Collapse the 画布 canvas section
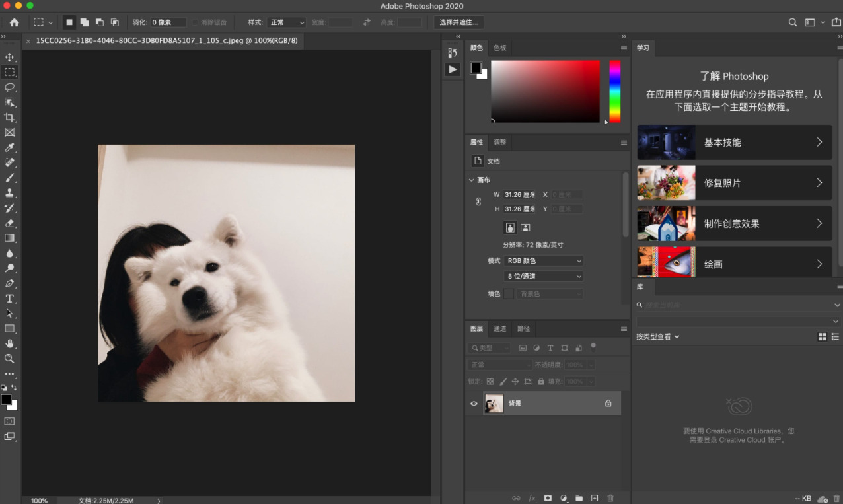 point(471,180)
